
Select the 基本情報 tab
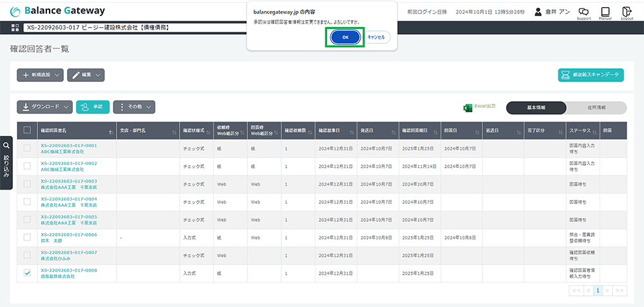pyautogui.click(x=536, y=108)
